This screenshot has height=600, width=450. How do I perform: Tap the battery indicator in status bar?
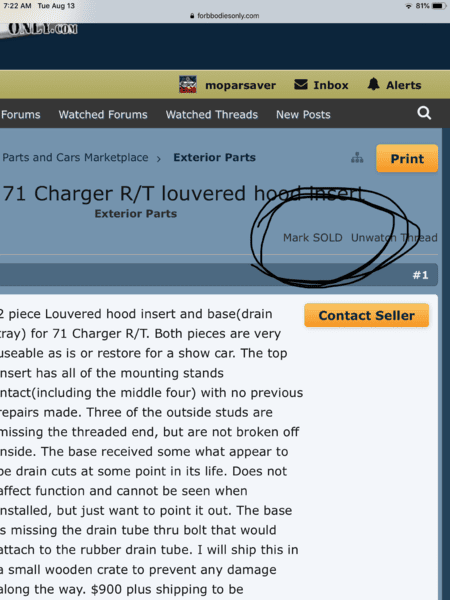(x=439, y=6)
